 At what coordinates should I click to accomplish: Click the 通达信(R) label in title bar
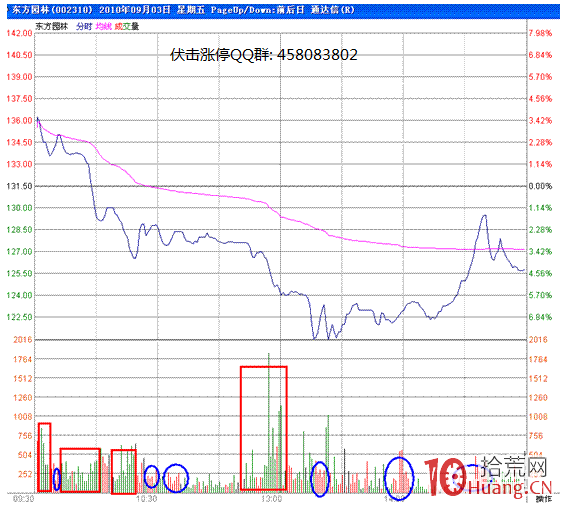tap(333, 10)
